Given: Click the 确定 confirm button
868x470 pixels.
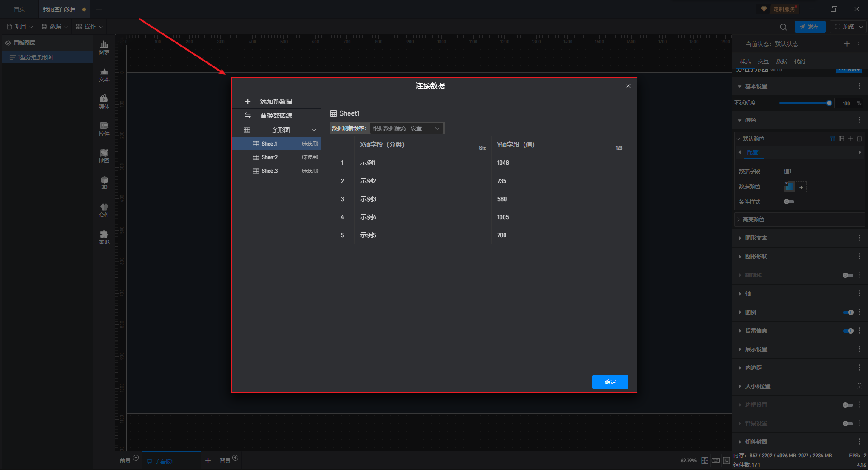Looking at the screenshot, I should click(x=610, y=382).
